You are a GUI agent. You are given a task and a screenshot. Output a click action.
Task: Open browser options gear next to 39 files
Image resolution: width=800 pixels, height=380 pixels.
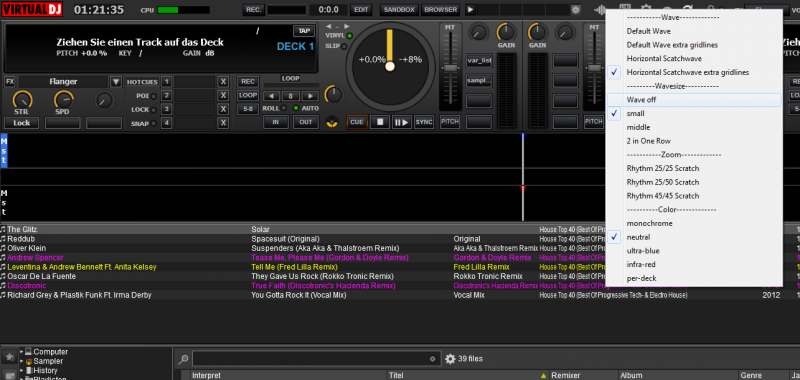pyautogui.click(x=450, y=359)
